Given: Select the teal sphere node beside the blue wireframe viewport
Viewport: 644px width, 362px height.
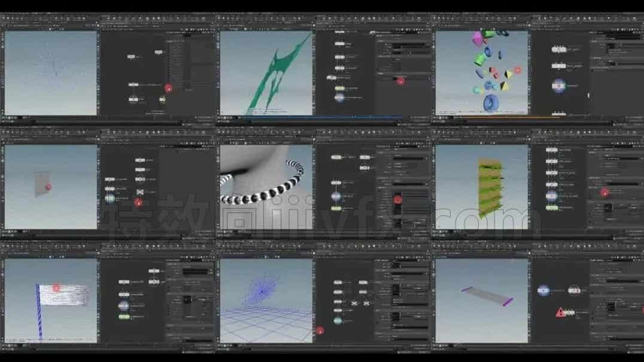Looking at the screenshot, I should (x=338, y=321).
